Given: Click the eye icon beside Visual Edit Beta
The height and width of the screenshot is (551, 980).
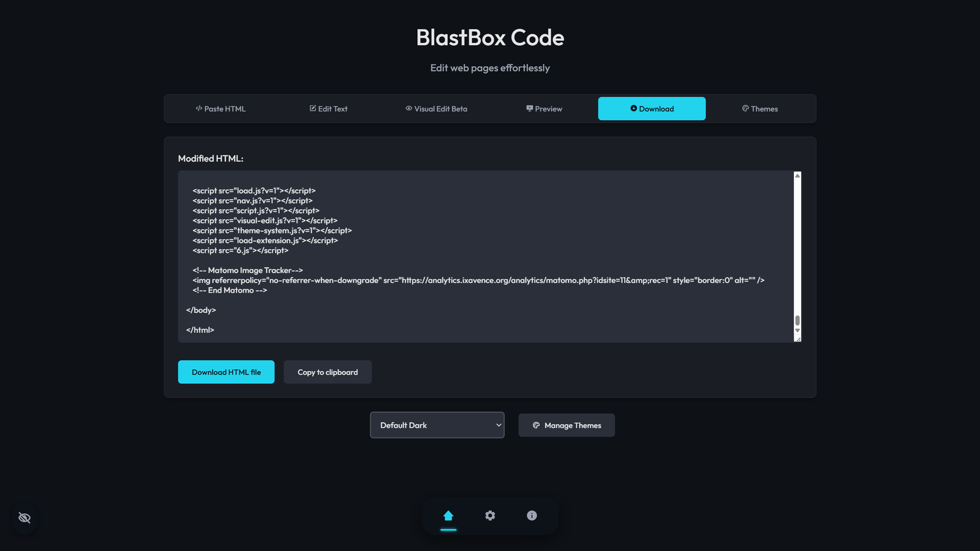Looking at the screenshot, I should point(409,108).
